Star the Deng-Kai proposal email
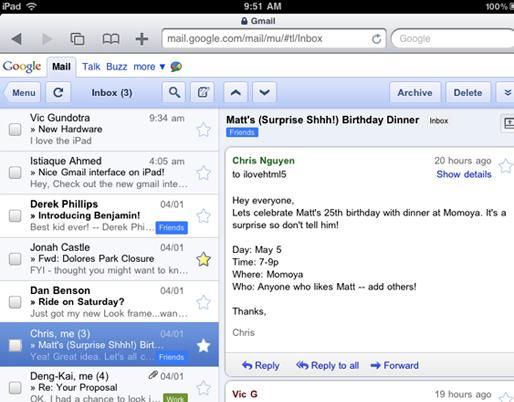 [203, 388]
